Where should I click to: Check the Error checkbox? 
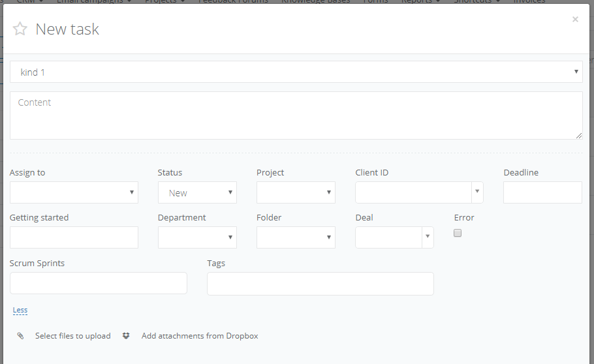click(x=458, y=233)
